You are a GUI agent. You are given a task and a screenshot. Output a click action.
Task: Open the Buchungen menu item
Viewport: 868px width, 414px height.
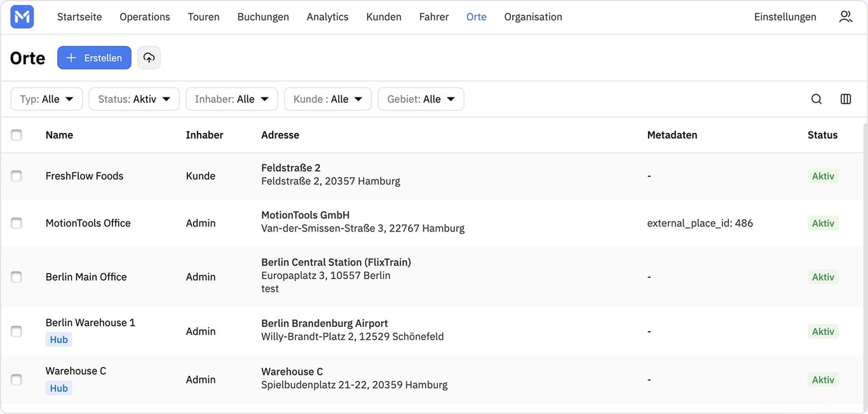pos(263,17)
